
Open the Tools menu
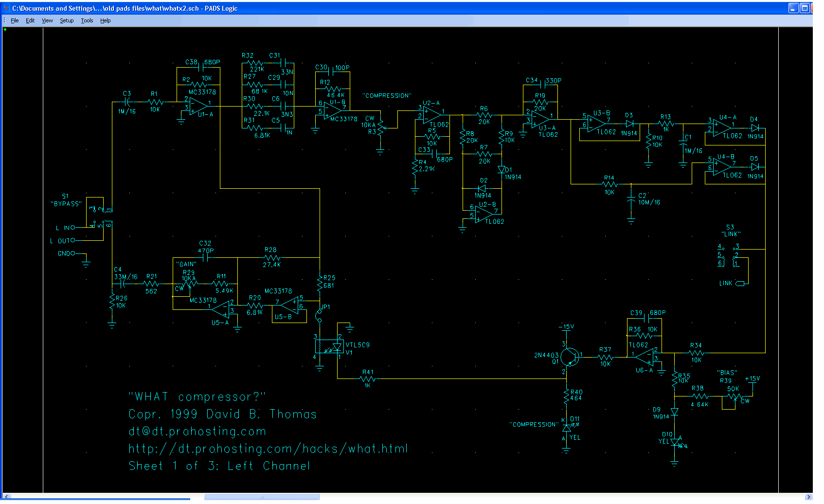(x=87, y=20)
